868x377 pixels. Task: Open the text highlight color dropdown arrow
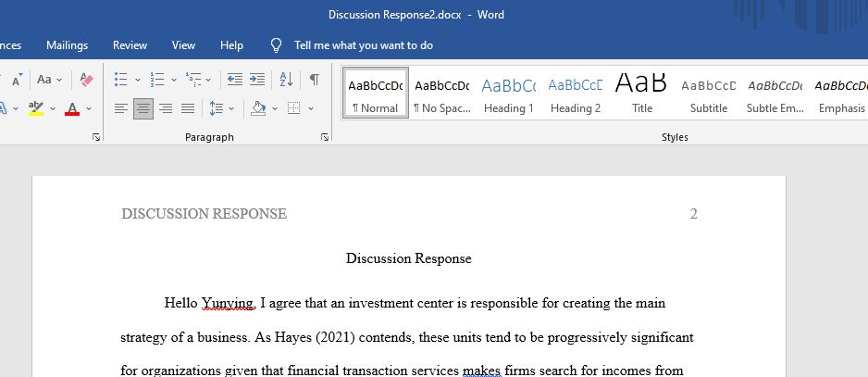tap(53, 108)
